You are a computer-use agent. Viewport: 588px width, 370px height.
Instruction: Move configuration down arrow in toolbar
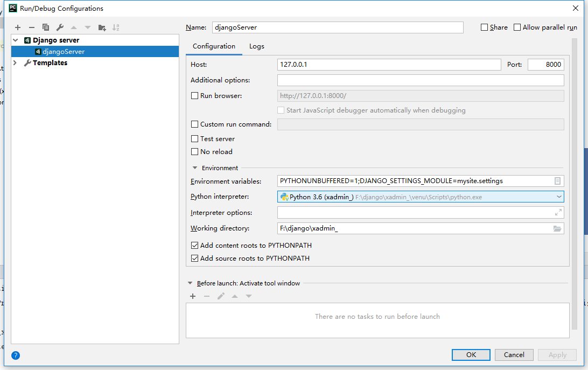point(88,27)
